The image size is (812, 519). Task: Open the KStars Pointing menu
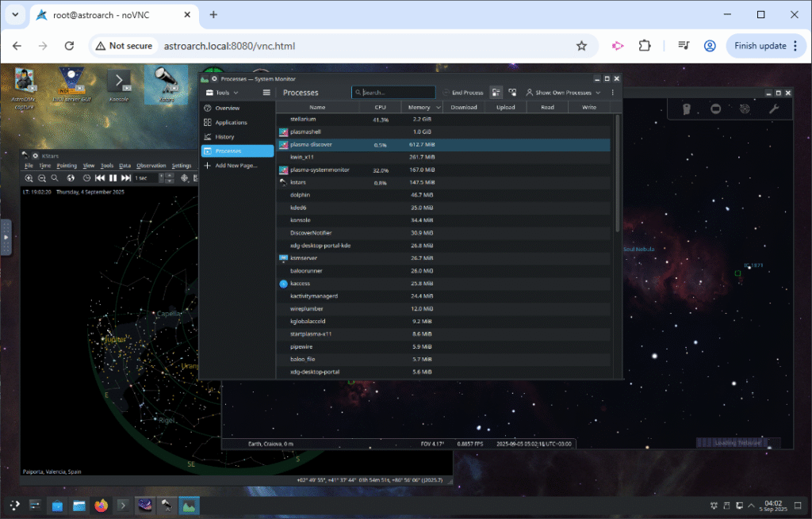tap(67, 166)
